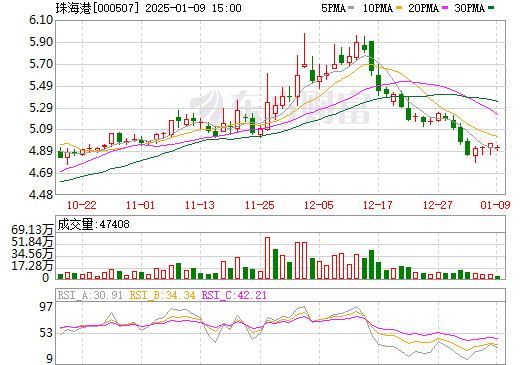This screenshot has width=520, height=365.
Task: Click the magenta 20PMA legend color dash
Action: point(445,8)
